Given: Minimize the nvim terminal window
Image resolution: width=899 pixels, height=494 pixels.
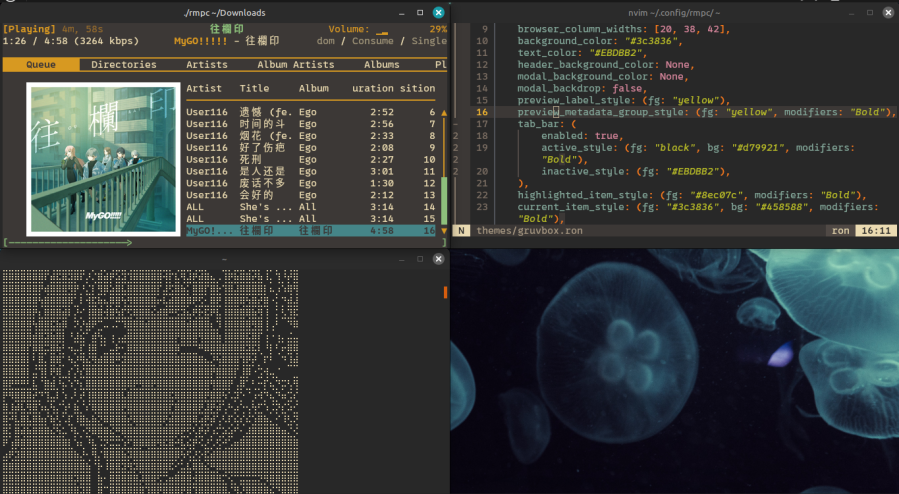Looking at the screenshot, I should tap(852, 13).
